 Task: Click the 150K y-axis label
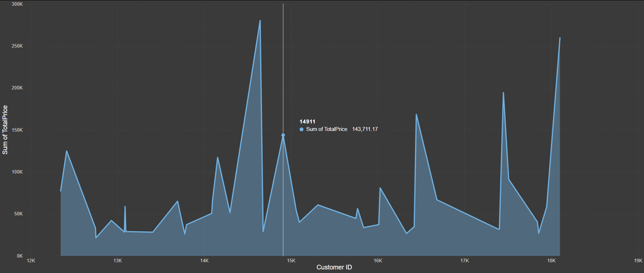17,130
